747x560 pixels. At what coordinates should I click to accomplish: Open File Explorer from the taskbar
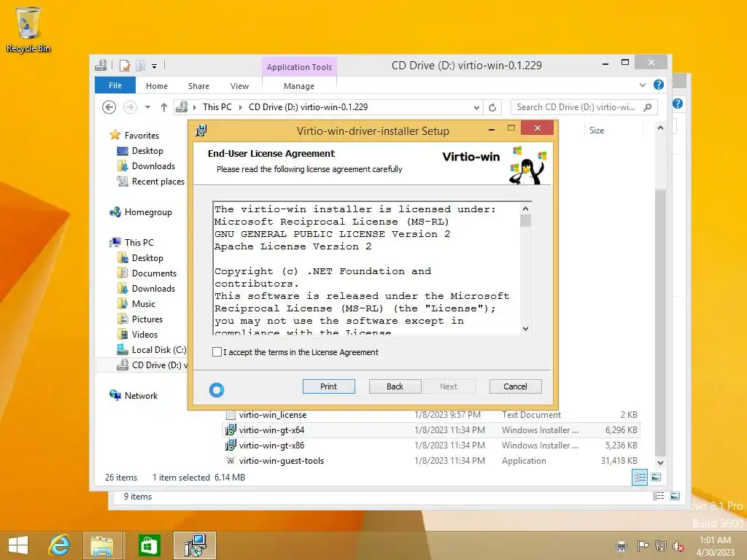coord(102,545)
